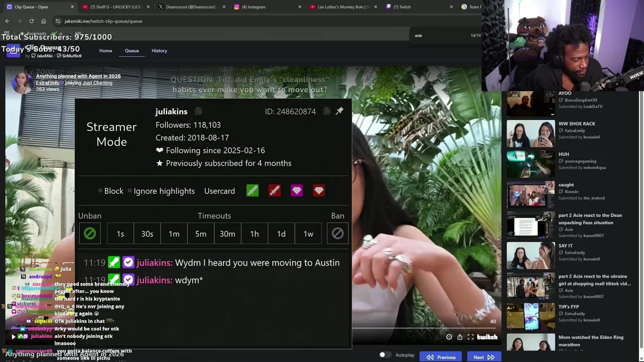The width and height of the screenshot is (644, 362).
Task: Go to the Previous clip
Action: 441,357
